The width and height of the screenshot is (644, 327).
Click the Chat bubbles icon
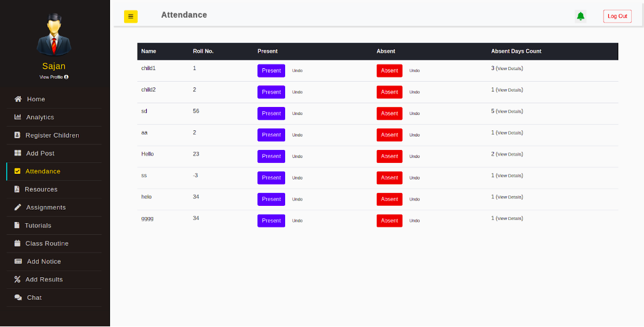point(18,297)
